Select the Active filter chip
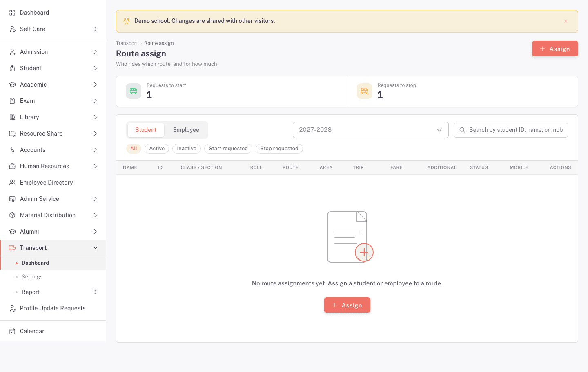Image resolution: width=588 pixels, height=372 pixels. (x=157, y=149)
